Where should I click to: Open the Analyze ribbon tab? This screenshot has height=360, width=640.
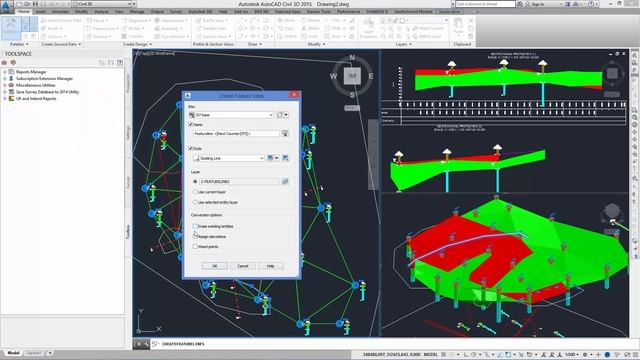(101, 11)
